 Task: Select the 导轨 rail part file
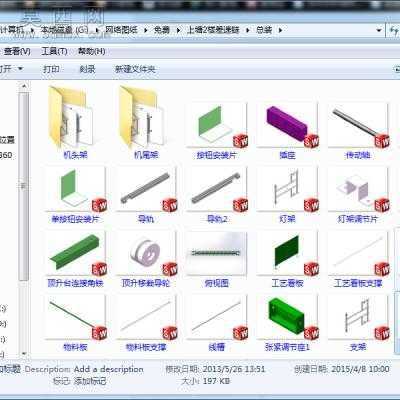click(146, 194)
